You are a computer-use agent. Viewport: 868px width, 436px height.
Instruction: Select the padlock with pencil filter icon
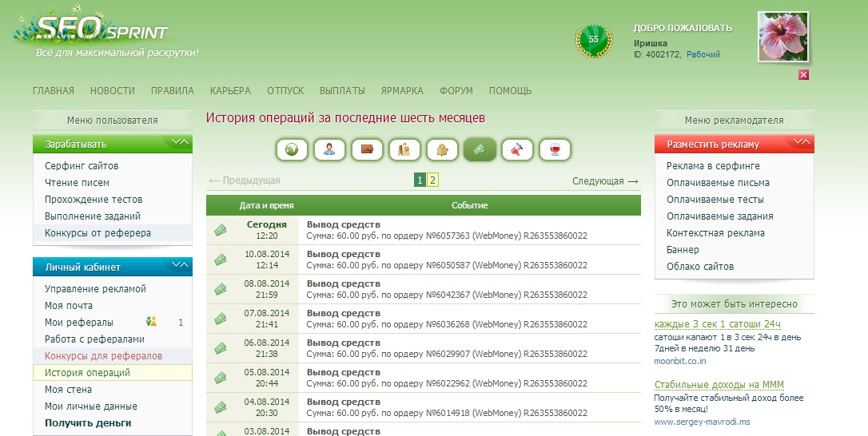(x=442, y=149)
